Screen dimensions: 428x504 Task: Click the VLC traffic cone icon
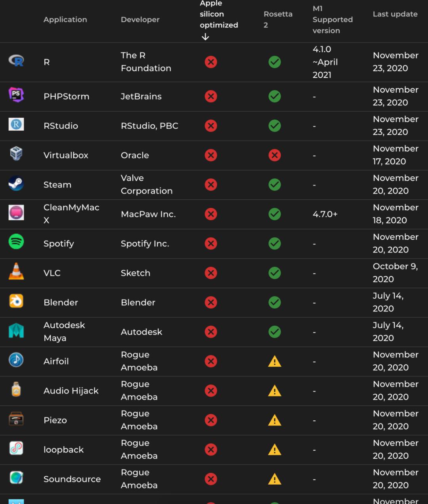point(16,271)
